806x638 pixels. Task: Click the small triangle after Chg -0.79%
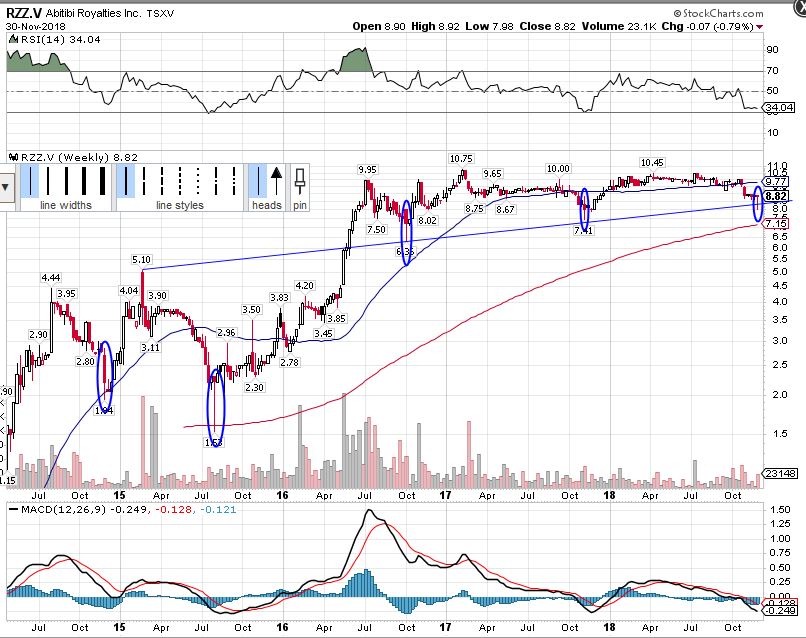(760, 27)
